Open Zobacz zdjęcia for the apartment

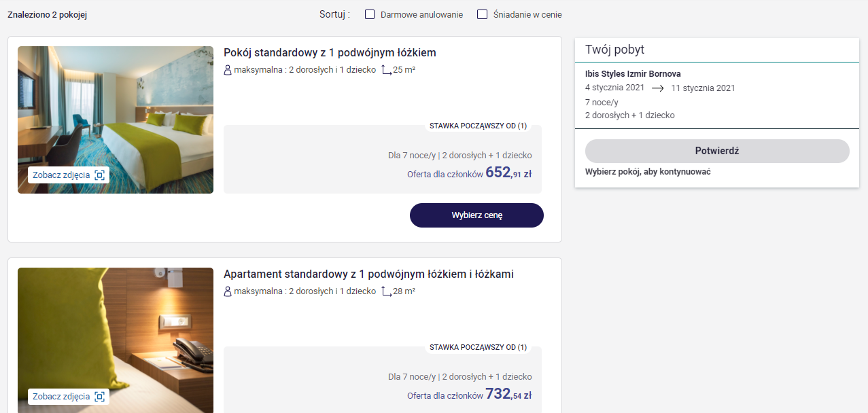point(69,397)
